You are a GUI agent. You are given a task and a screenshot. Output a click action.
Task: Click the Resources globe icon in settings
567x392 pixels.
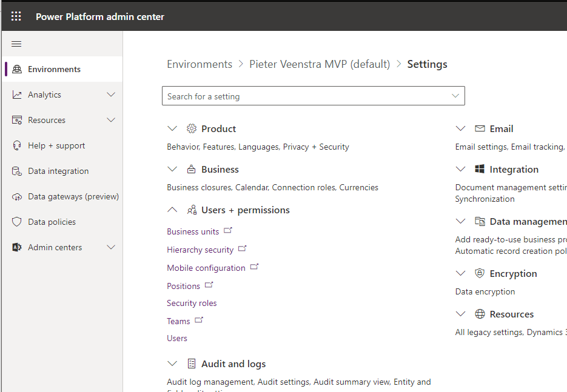[480, 314]
